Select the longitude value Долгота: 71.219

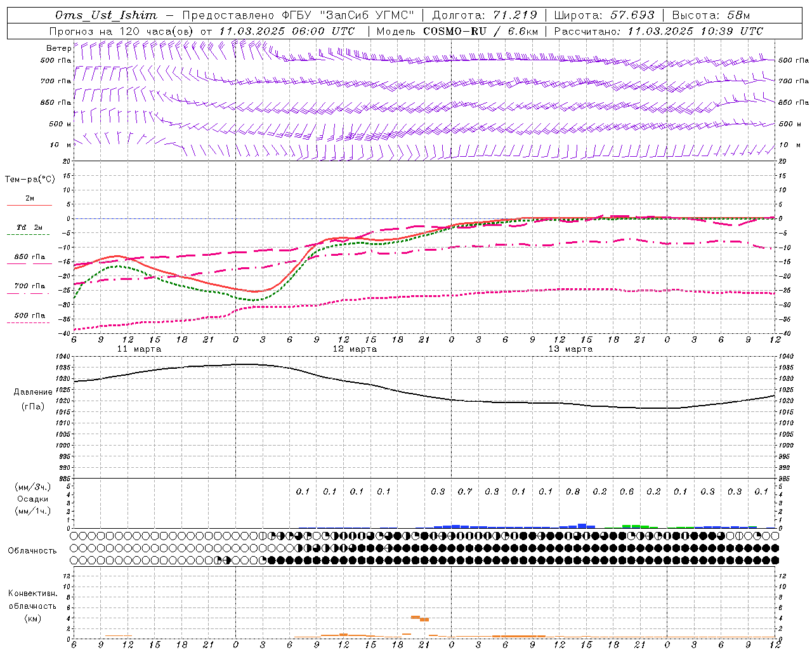pyautogui.click(x=484, y=15)
